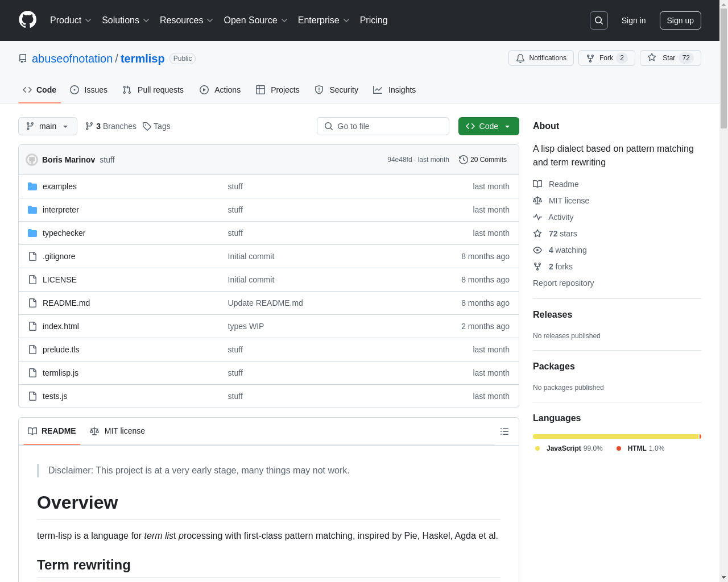This screenshot has width=728, height=582.
Task: Click the tag icon beside Tags
Action: pos(147,126)
